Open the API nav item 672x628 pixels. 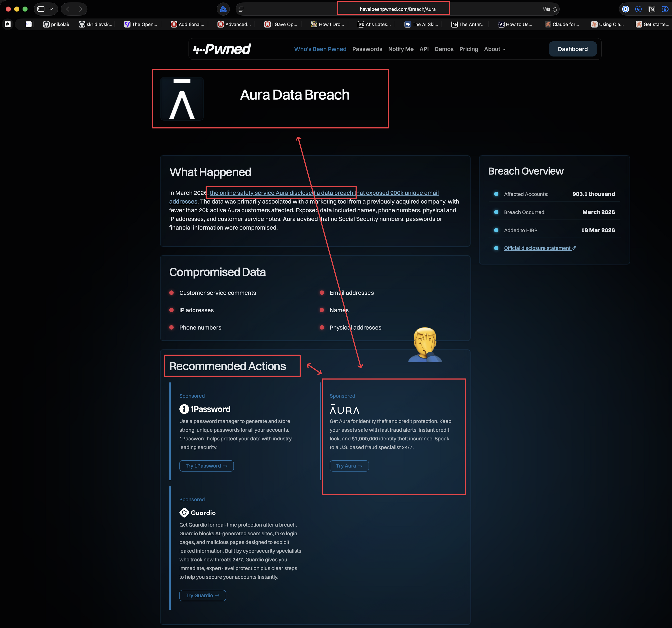[x=424, y=49]
